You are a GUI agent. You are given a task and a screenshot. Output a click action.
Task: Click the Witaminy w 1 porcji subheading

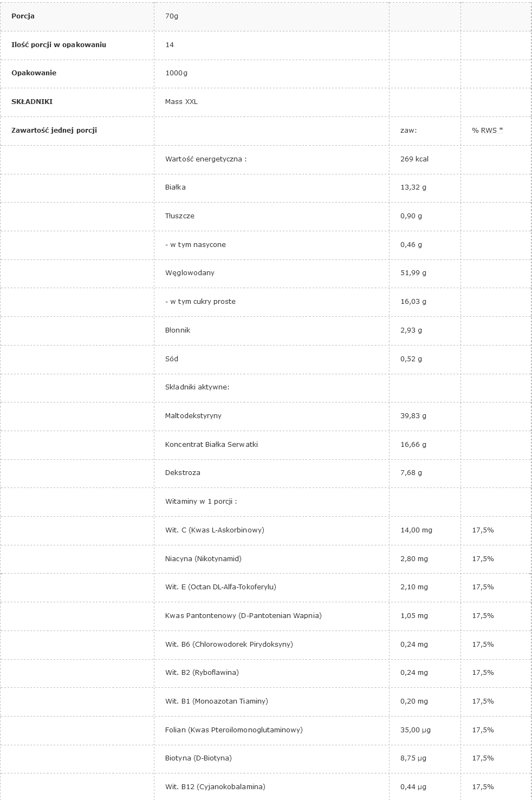[201, 502]
